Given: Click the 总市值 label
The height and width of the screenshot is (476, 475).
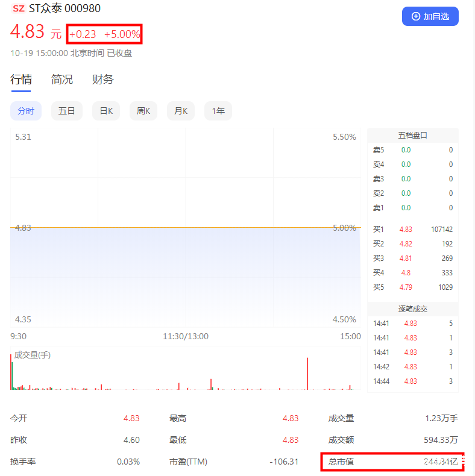Looking at the screenshot, I should 341,462.
